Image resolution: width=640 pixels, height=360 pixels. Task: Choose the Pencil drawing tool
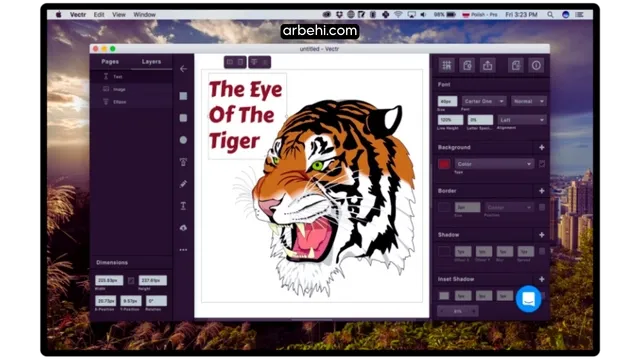coord(183,184)
